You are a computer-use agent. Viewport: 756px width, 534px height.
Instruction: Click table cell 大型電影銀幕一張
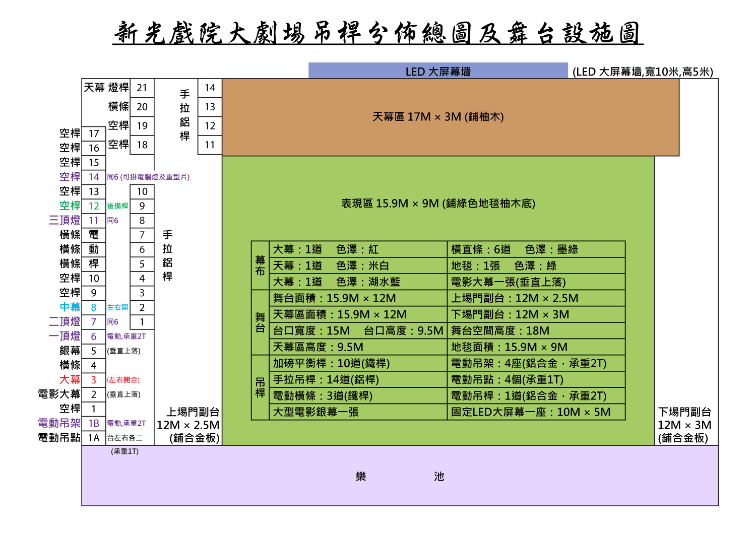(358, 412)
